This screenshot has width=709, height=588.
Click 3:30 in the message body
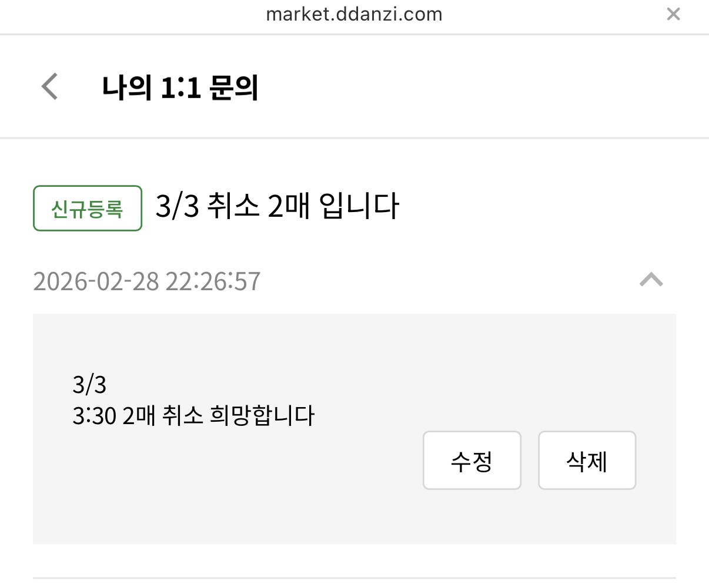pos(94,416)
